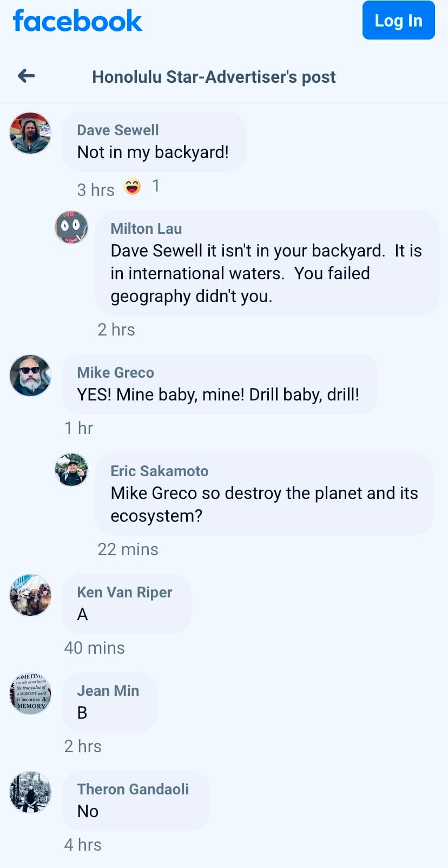Open the Facebook logo home link
The image size is (448, 868).
coord(77,21)
